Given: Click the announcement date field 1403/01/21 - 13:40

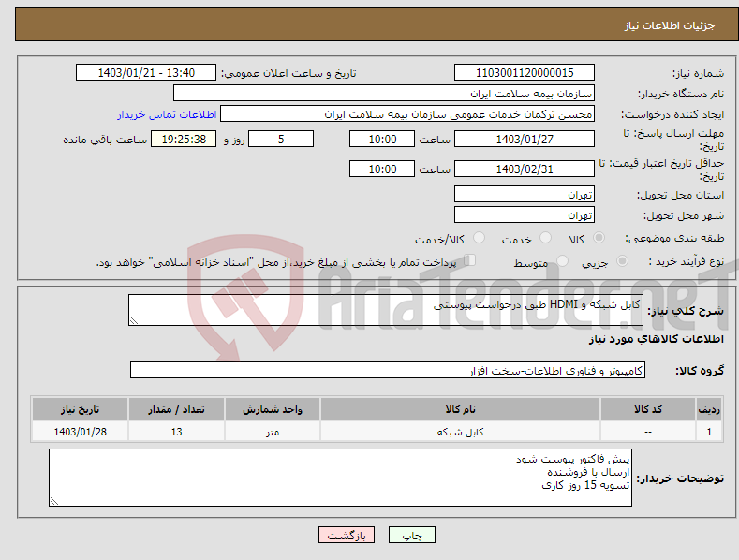Looking at the screenshot, I should click(146, 73).
